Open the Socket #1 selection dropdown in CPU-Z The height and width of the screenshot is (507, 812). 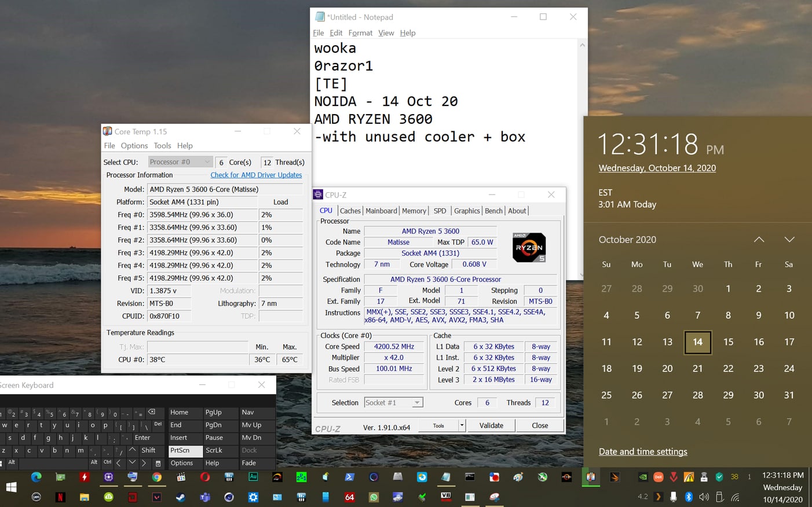pyautogui.click(x=394, y=403)
